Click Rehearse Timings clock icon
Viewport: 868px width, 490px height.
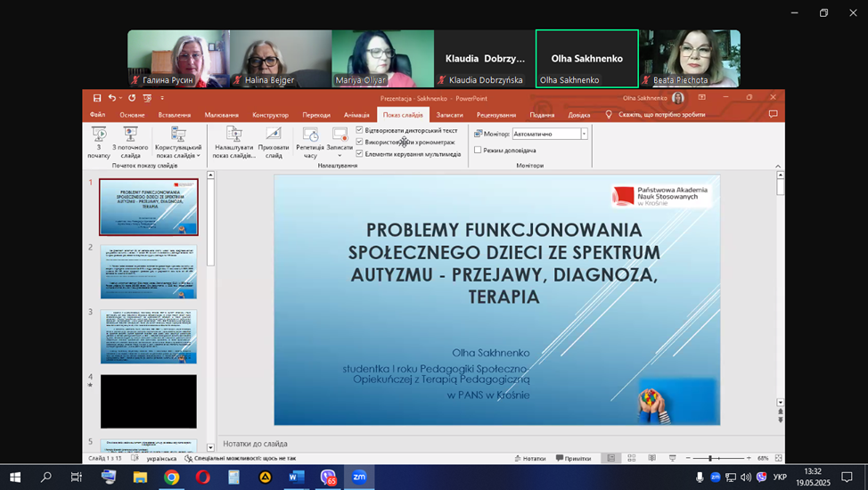[x=310, y=135]
